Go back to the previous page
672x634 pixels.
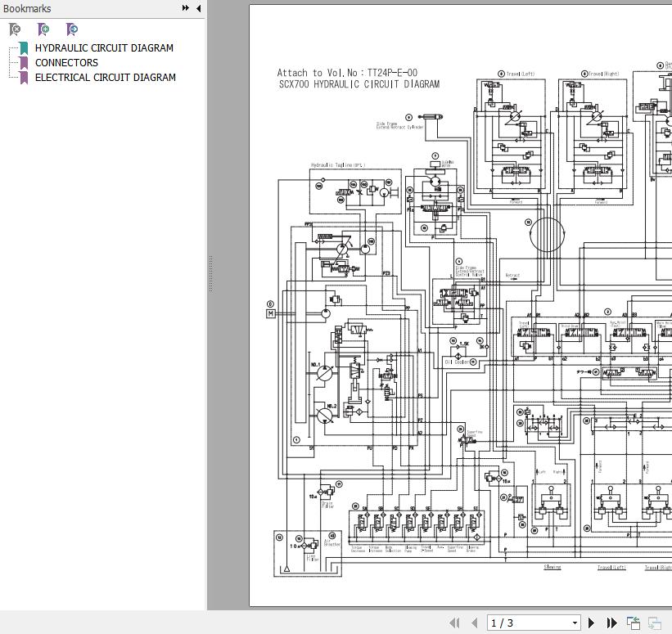coord(474,623)
